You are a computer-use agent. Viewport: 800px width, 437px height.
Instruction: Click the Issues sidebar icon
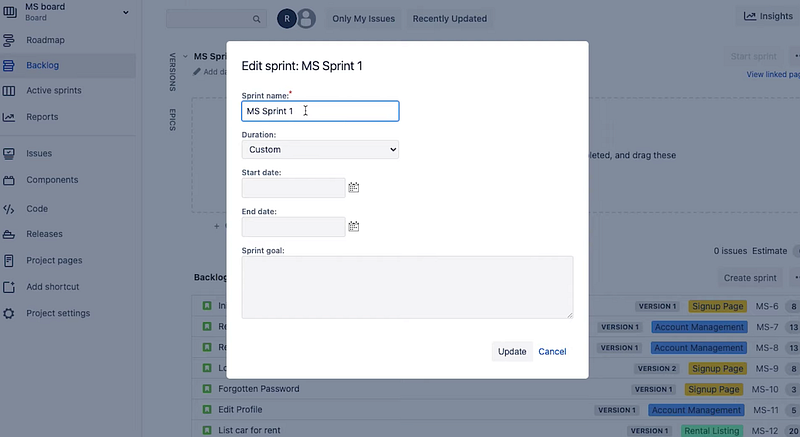(x=9, y=153)
